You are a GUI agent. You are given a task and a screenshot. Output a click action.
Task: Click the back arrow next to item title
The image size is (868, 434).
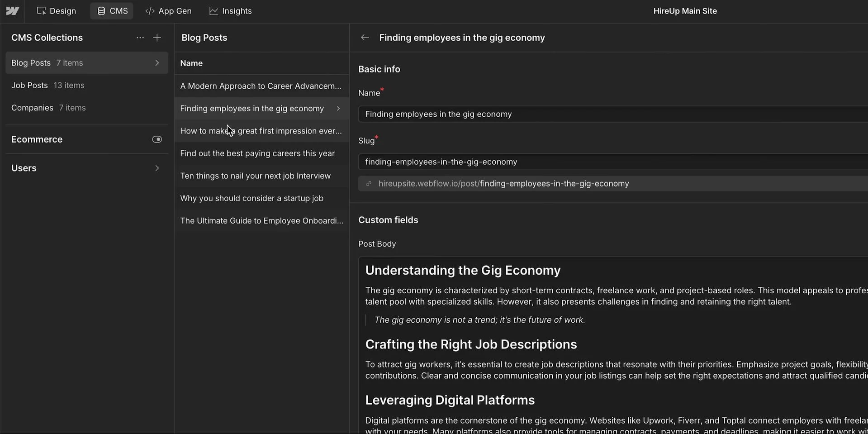coord(365,38)
